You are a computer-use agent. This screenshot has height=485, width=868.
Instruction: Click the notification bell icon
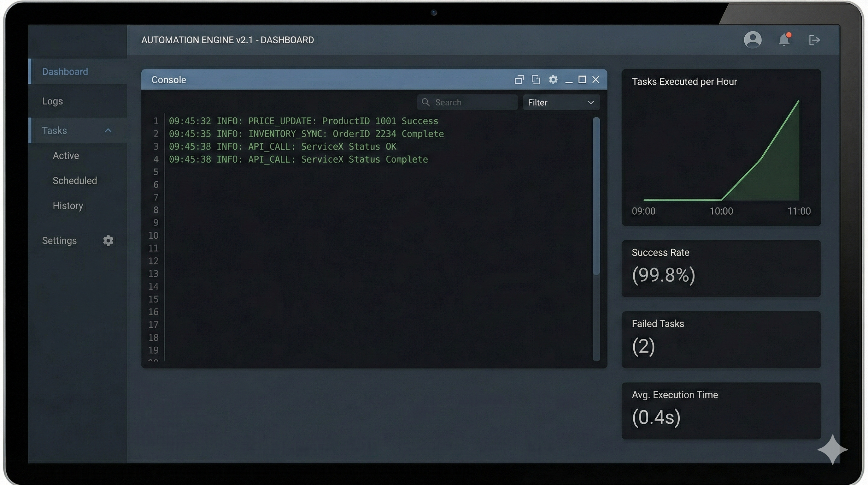(784, 40)
